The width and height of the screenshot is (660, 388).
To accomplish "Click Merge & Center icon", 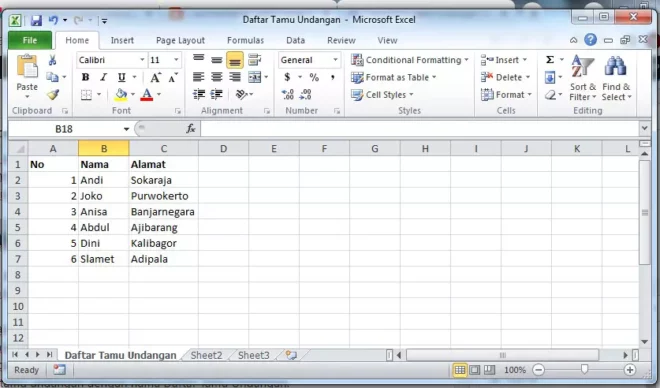I will [x=255, y=77].
